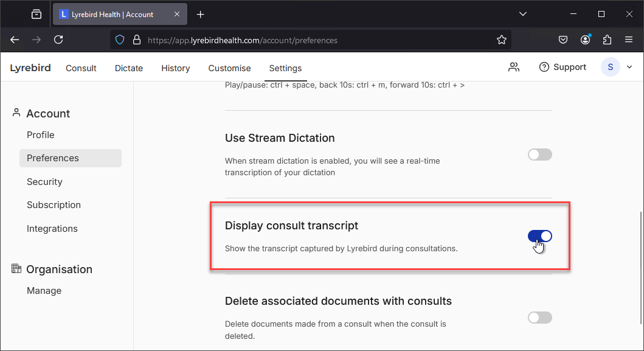
Task: Switch to the Consult tab
Action: point(81,68)
